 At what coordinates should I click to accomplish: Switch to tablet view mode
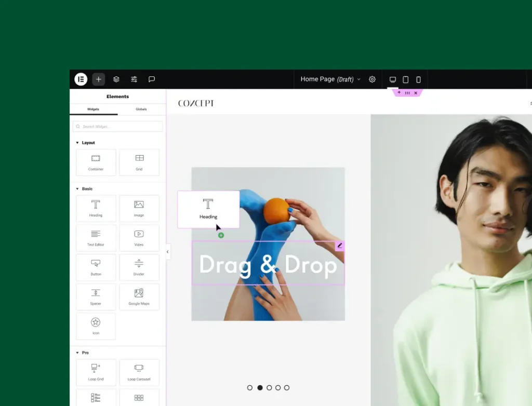point(406,79)
